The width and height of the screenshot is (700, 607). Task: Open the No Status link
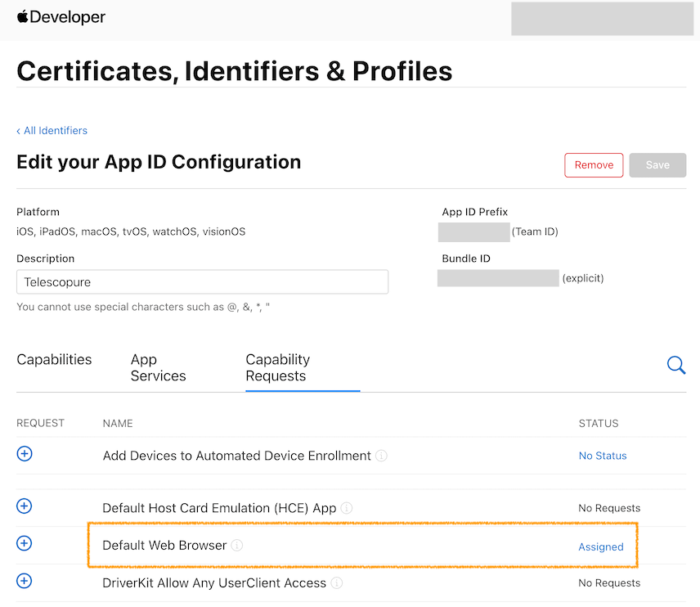coord(603,456)
